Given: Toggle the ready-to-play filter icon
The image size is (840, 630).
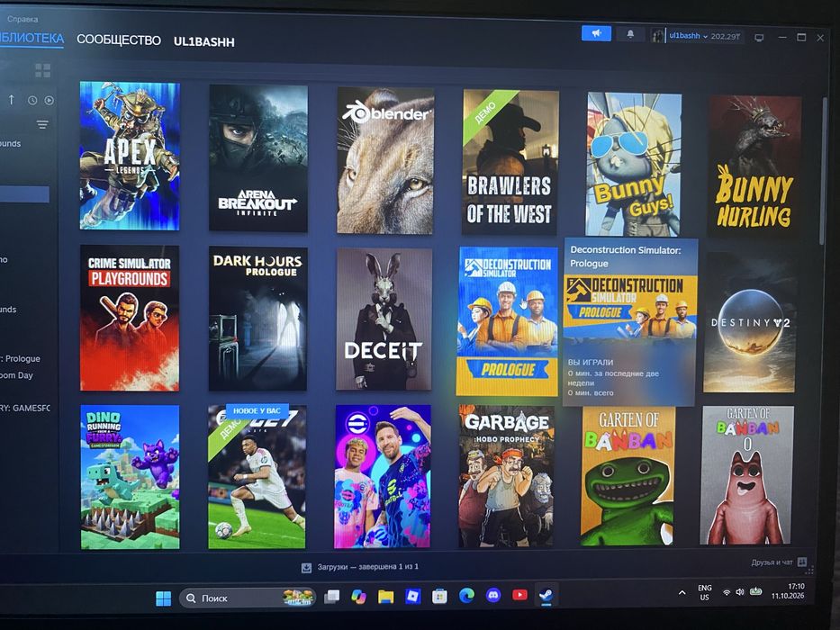Looking at the screenshot, I should tap(49, 100).
